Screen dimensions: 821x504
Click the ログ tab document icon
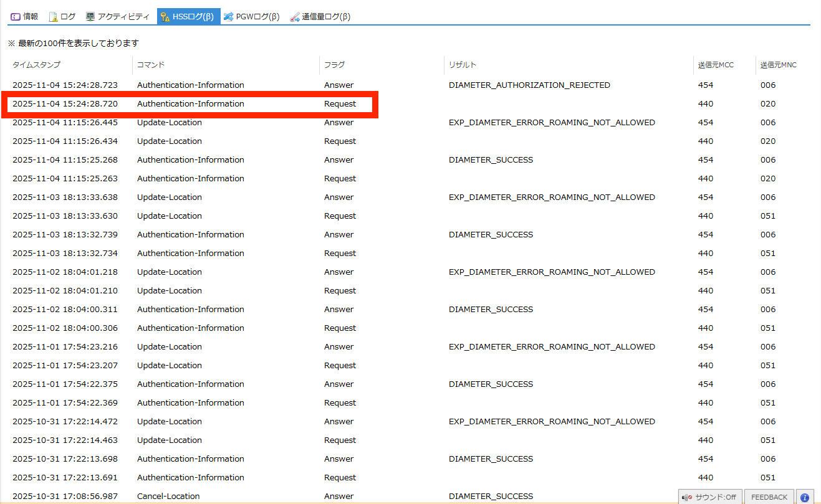(x=53, y=17)
